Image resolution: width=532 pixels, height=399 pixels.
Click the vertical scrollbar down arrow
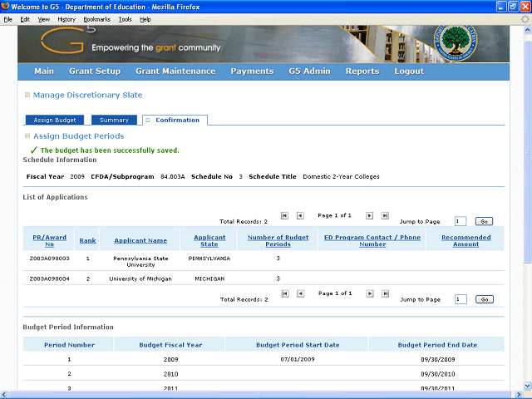526,385
